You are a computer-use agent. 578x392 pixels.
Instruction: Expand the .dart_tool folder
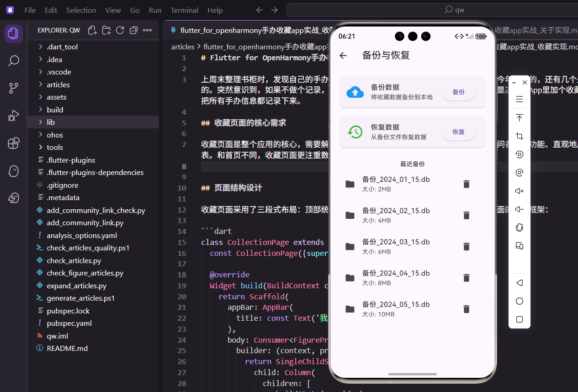pyautogui.click(x=93, y=47)
